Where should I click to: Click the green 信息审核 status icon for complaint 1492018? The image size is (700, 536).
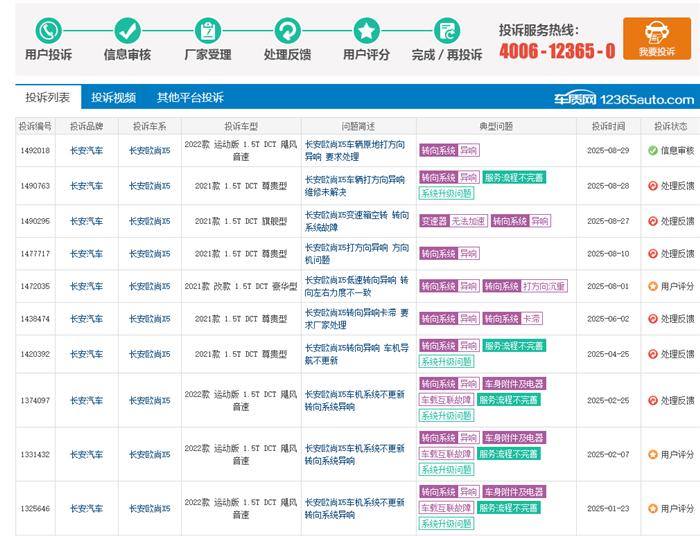(653, 150)
